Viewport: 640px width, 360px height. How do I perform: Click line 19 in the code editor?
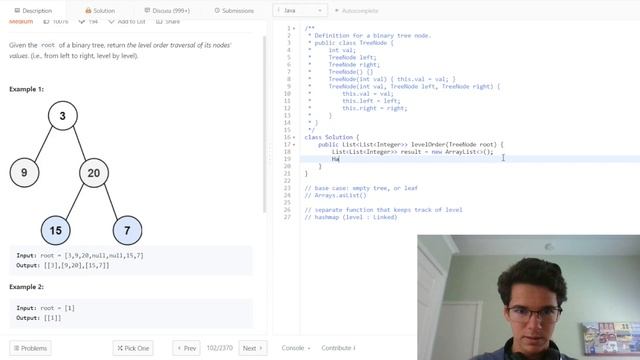(470, 159)
